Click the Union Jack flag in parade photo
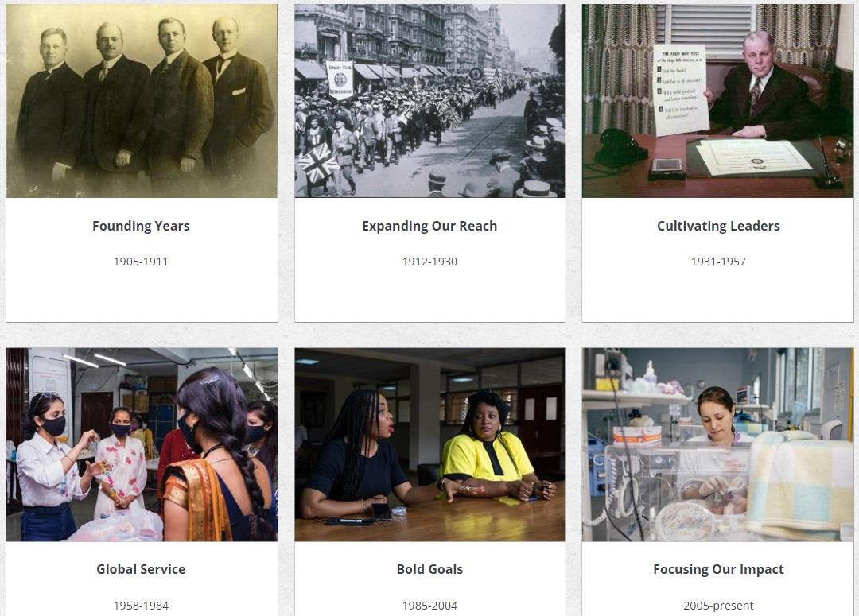 tap(317, 162)
